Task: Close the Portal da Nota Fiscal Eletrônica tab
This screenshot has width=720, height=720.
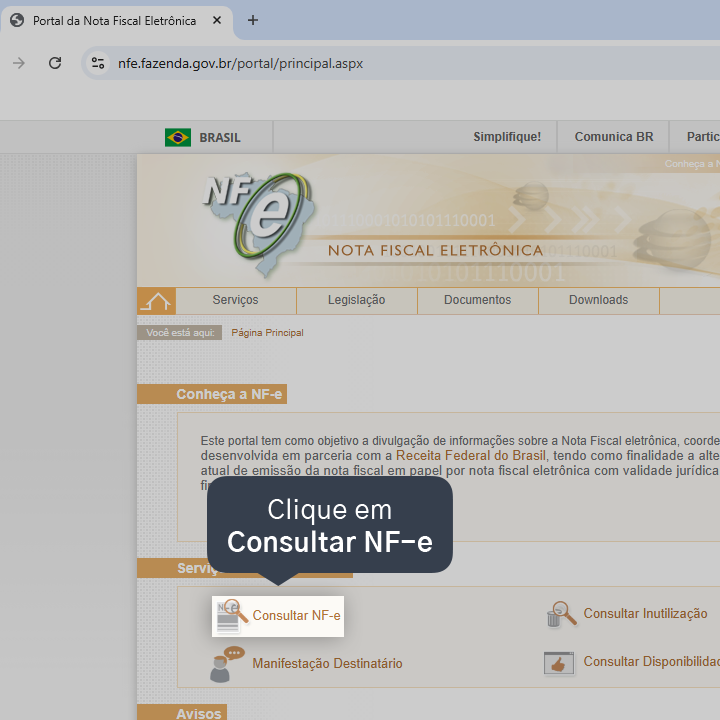Action: point(217,20)
